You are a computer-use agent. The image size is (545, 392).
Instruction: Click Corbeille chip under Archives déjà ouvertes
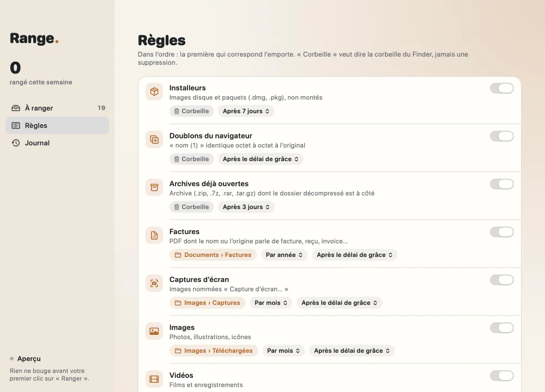pyautogui.click(x=191, y=207)
